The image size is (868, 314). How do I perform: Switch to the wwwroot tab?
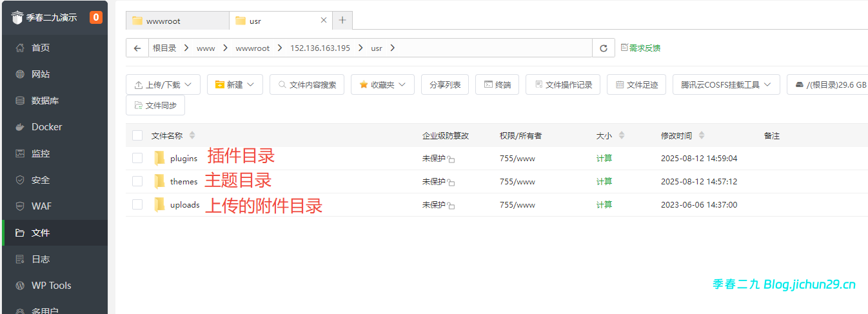point(177,21)
